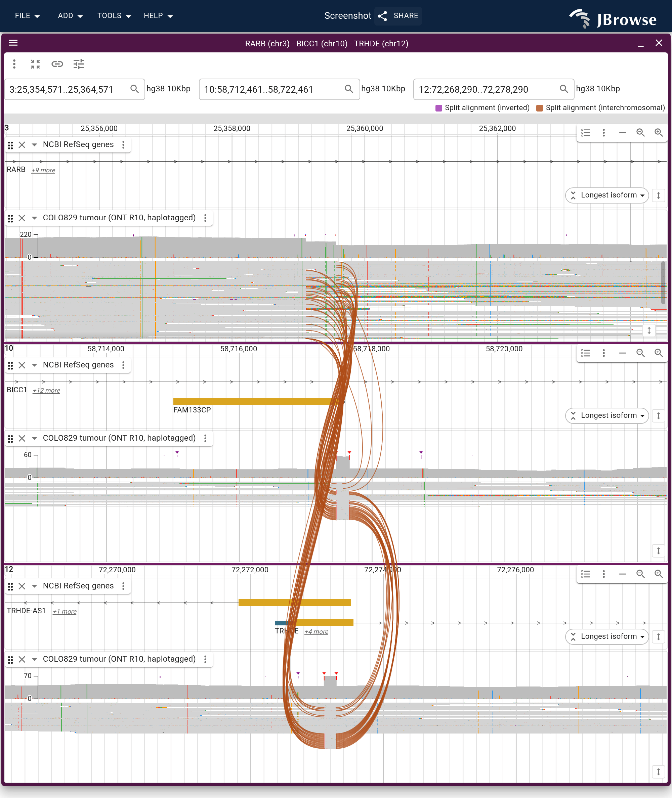Click search icon in chr12 location box
Screen dimensions: 672x798
coord(564,89)
